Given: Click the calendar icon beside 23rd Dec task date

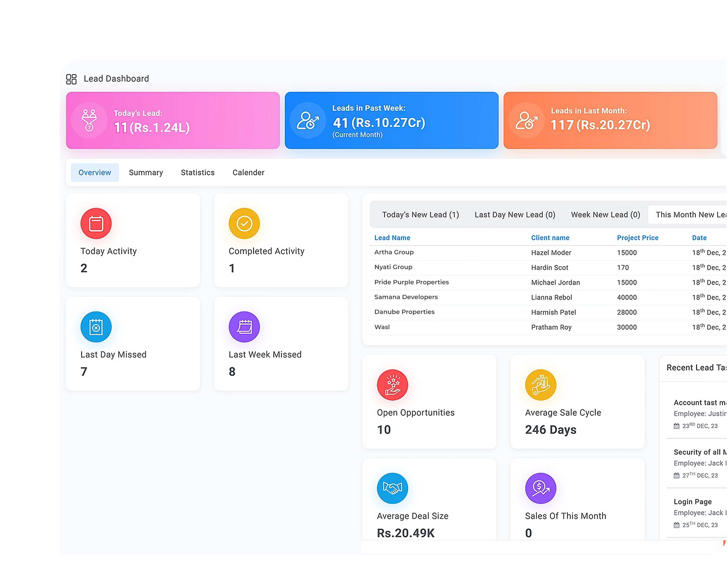Looking at the screenshot, I should click(676, 426).
